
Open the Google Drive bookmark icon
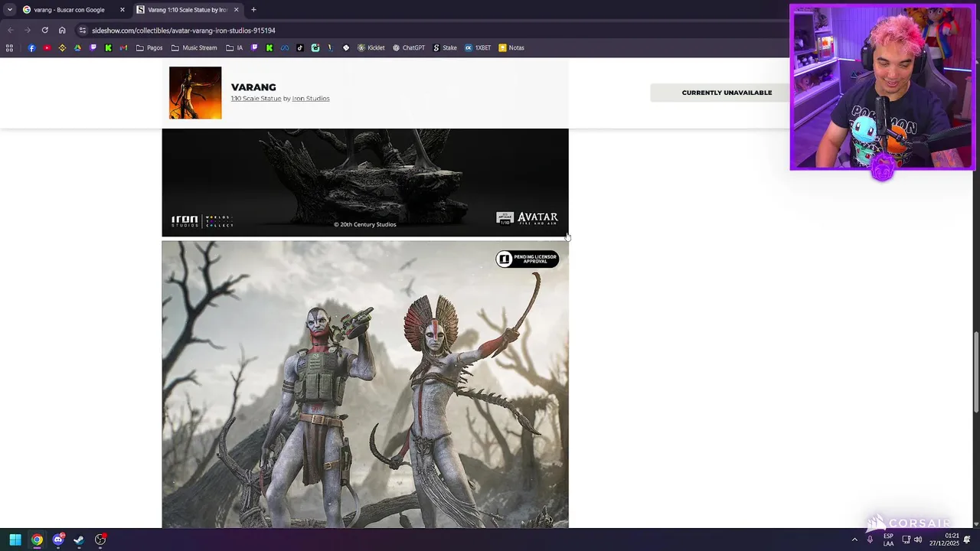[77, 47]
